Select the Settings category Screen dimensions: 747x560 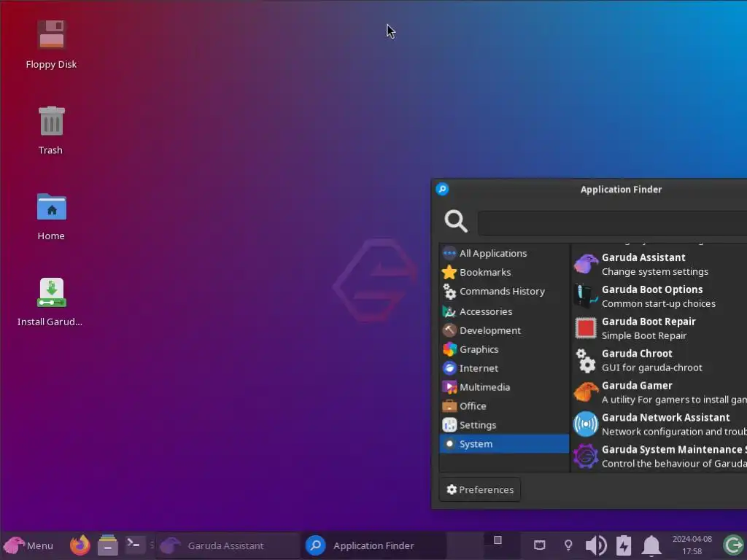pos(504,425)
